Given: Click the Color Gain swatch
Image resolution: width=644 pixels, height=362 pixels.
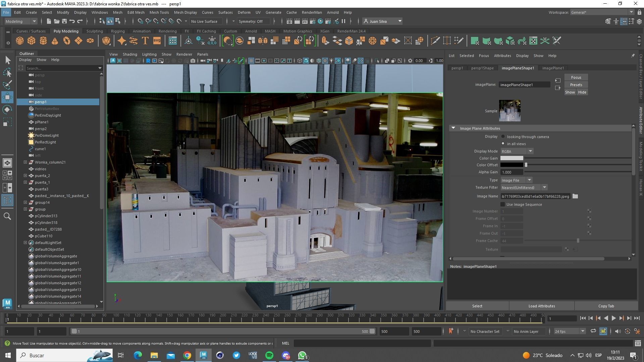Looking at the screenshot, I should click(x=512, y=158).
